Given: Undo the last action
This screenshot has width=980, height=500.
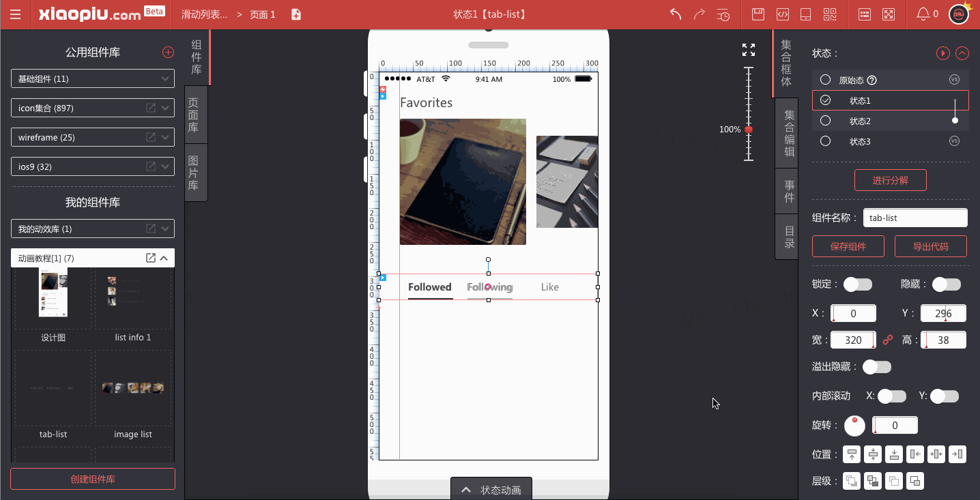Looking at the screenshot, I should pos(676,14).
